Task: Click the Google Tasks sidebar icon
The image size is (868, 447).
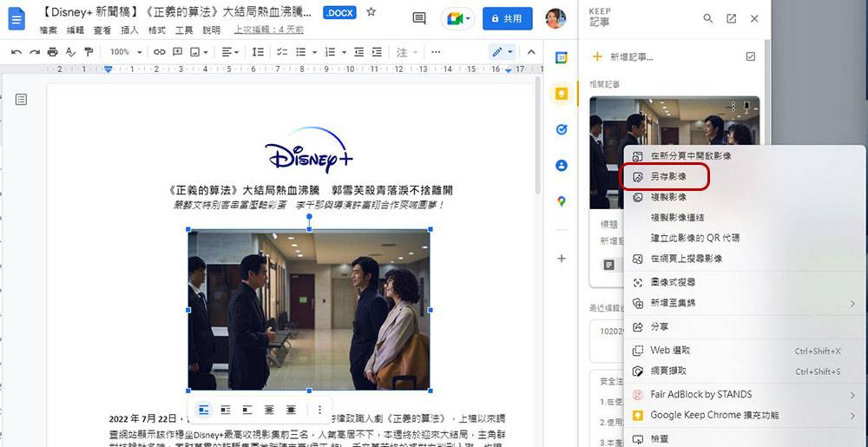Action: [562, 129]
